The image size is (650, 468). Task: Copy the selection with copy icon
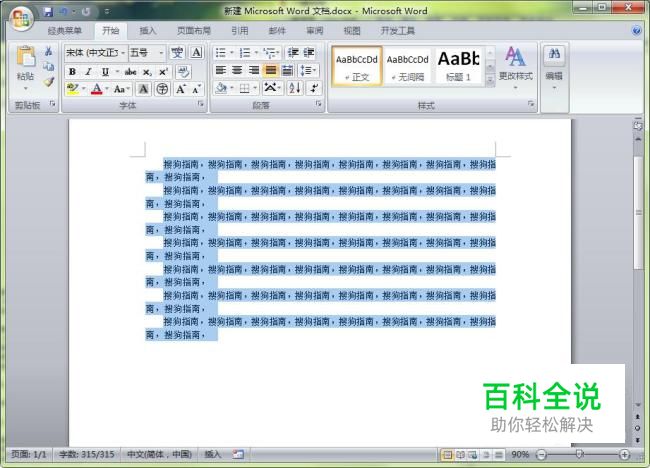tap(49, 66)
